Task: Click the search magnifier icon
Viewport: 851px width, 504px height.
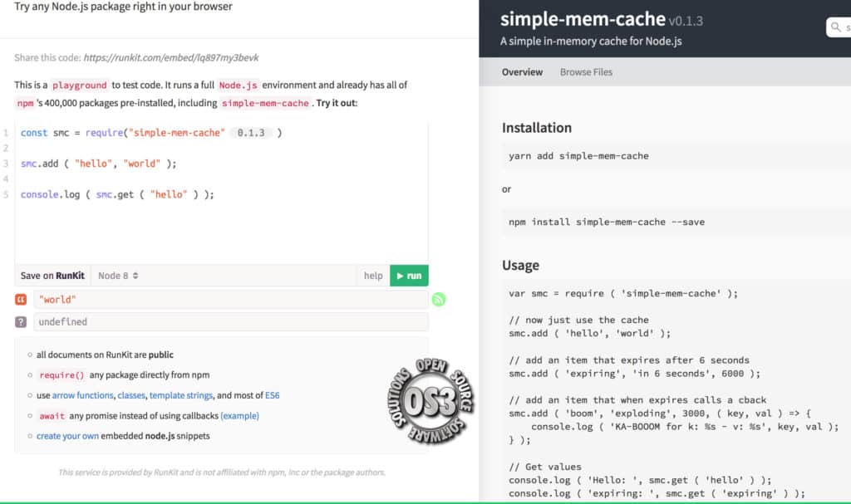Action: click(836, 27)
